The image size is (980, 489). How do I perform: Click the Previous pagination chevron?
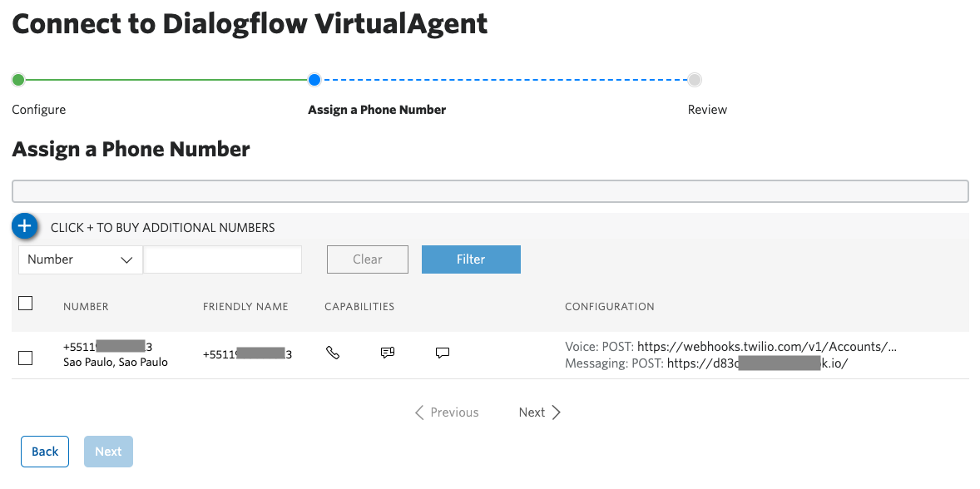point(419,412)
